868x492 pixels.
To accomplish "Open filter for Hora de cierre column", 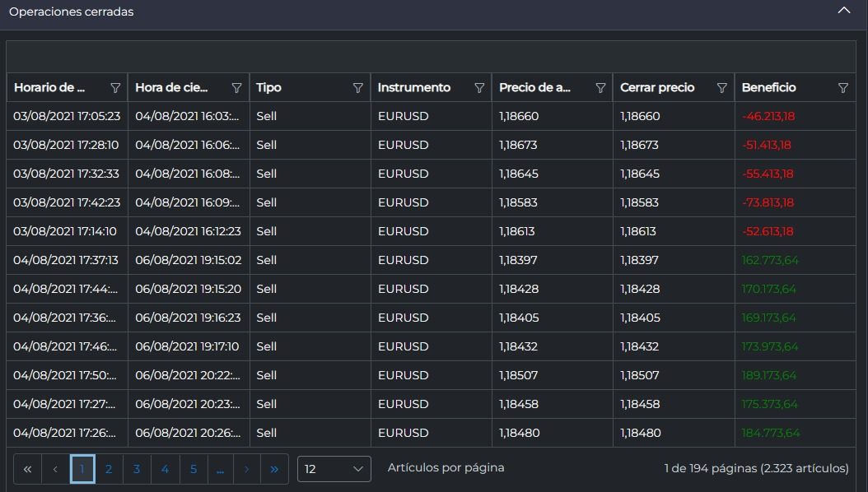I will pos(236,88).
